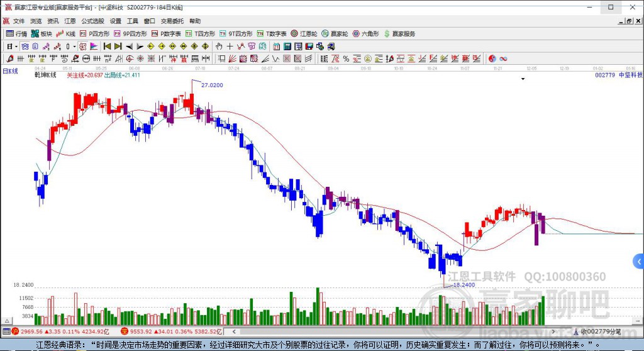The image size is (644, 351).
Task: Switch to K线 view
Action: [66, 34]
